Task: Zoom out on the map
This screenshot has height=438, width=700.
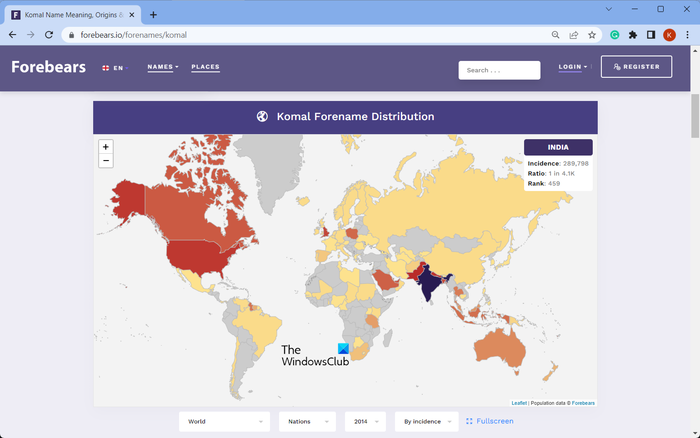Action: [x=106, y=161]
